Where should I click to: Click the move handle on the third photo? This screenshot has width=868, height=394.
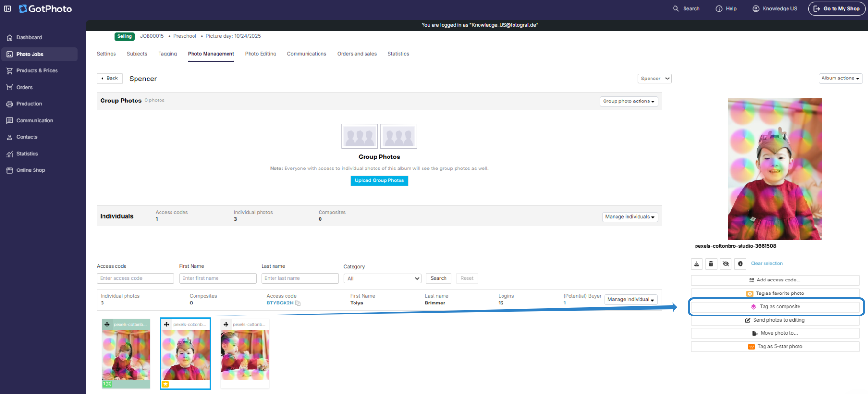click(x=226, y=325)
